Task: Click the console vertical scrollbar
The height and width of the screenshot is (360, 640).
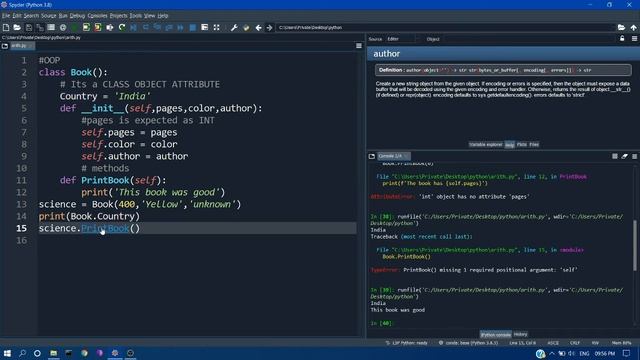Action: pyautogui.click(x=635, y=245)
